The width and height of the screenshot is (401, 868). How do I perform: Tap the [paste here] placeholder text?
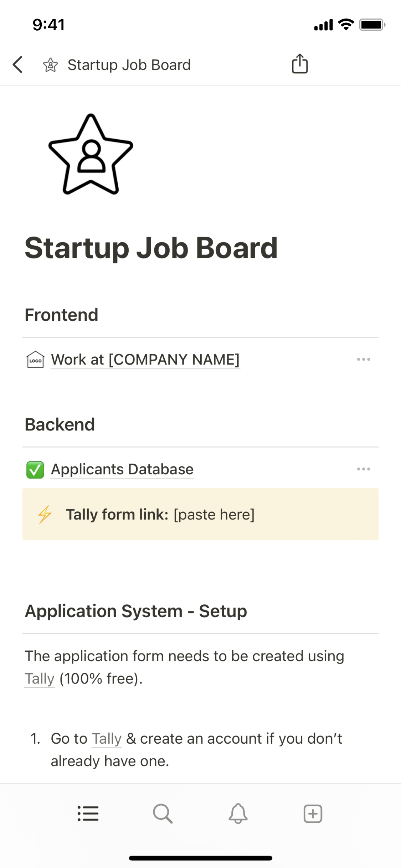tap(214, 515)
